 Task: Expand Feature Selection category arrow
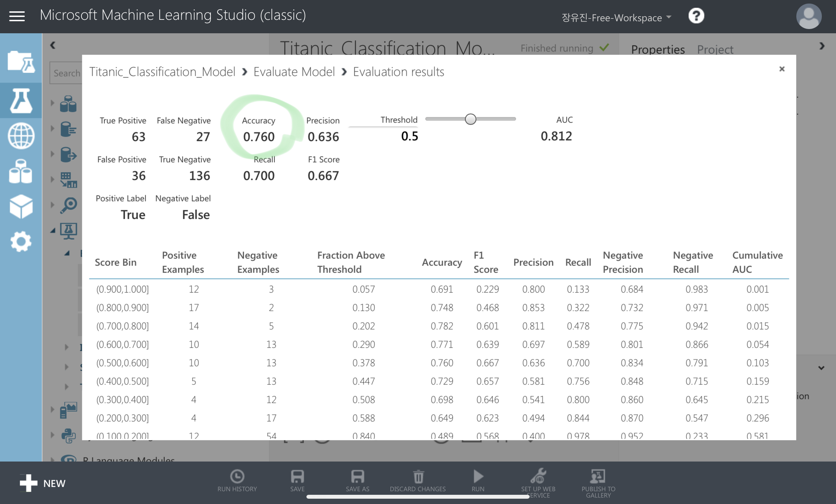(52, 205)
